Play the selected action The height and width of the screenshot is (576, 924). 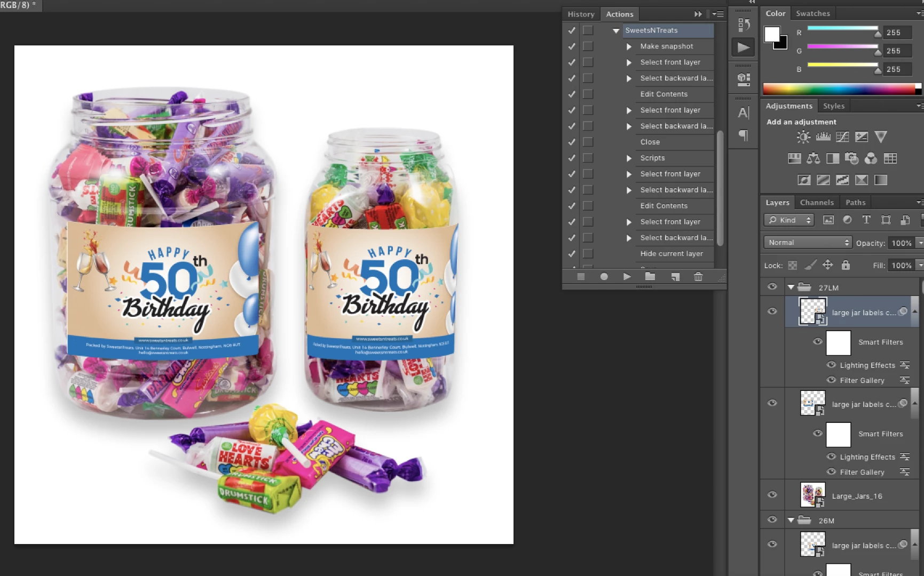pos(627,276)
